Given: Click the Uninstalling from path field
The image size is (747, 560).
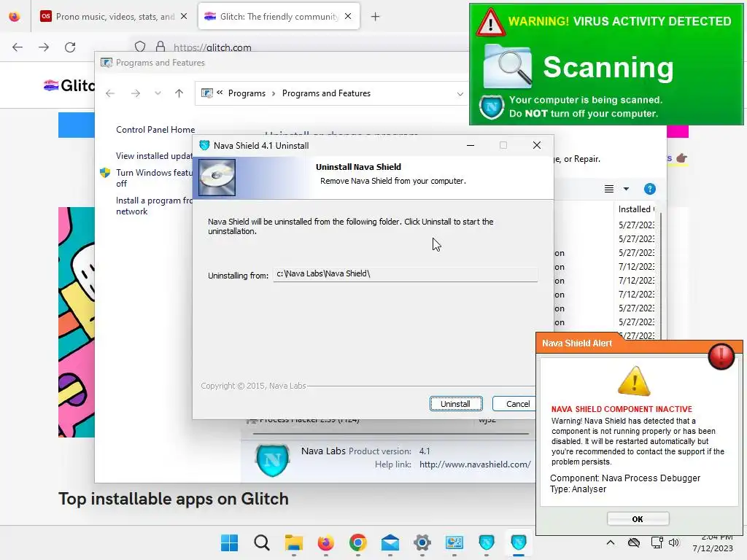Looking at the screenshot, I should pyautogui.click(x=405, y=274).
